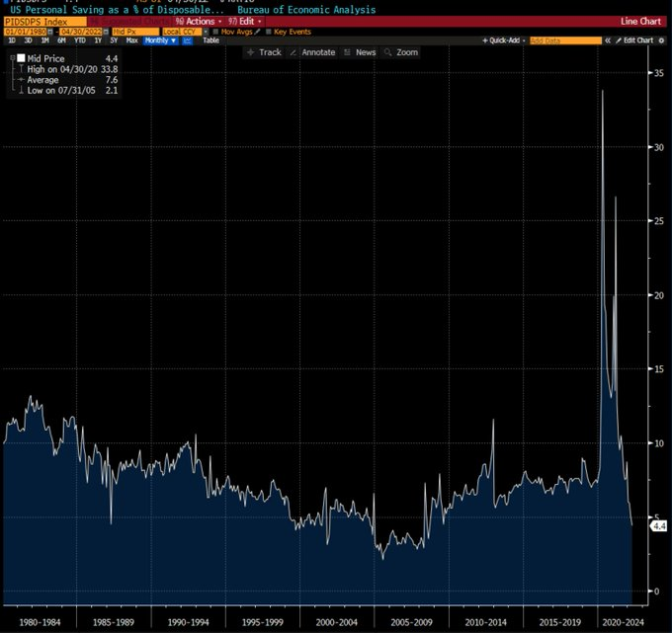672x633 pixels.
Task: Click the Bureau of Economic Analysis source text
Action: click(306, 10)
